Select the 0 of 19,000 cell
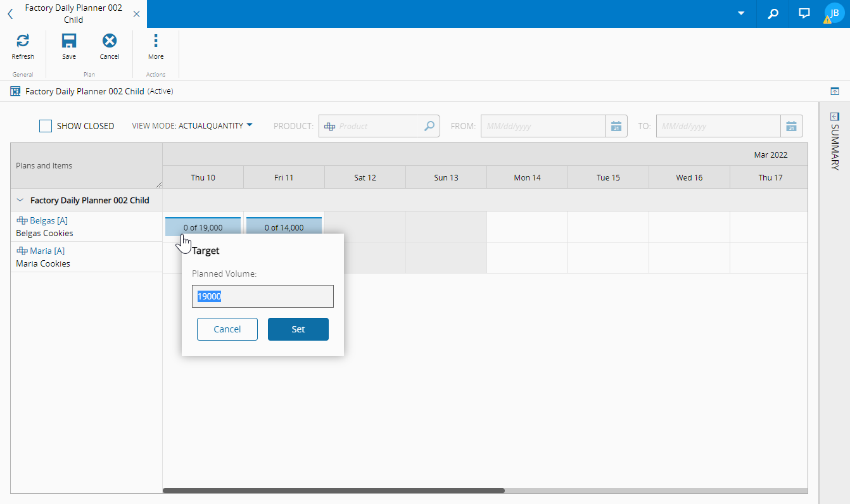 pos(203,227)
